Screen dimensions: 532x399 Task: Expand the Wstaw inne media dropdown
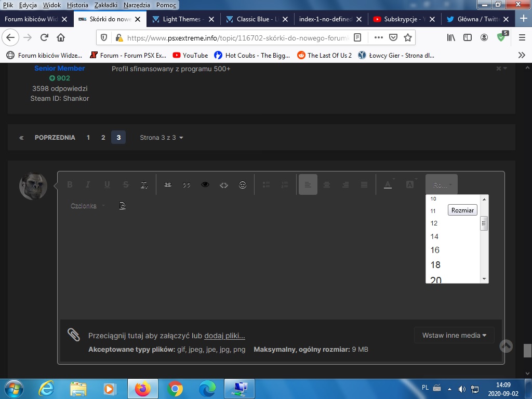point(454,335)
